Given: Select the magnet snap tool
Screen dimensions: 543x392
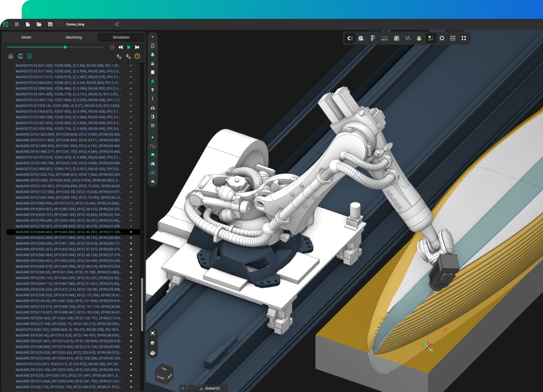Looking at the screenshot, I should click(349, 38).
